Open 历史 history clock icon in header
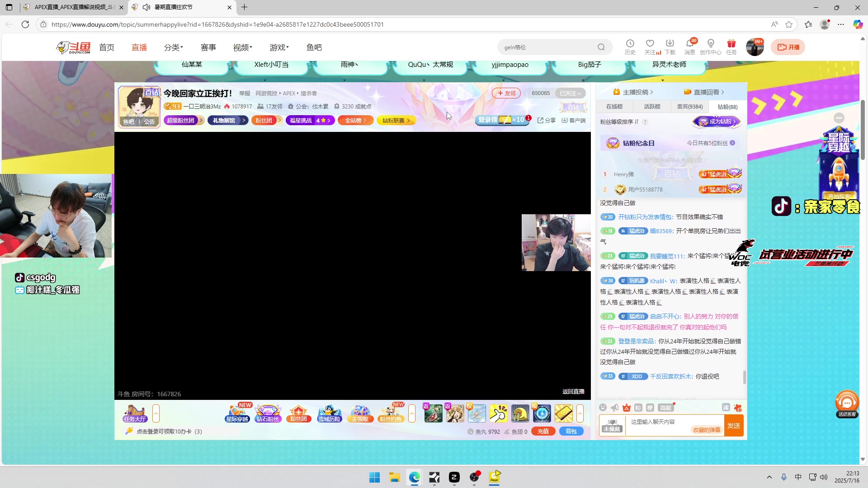This screenshot has width=868, height=488. [x=630, y=47]
